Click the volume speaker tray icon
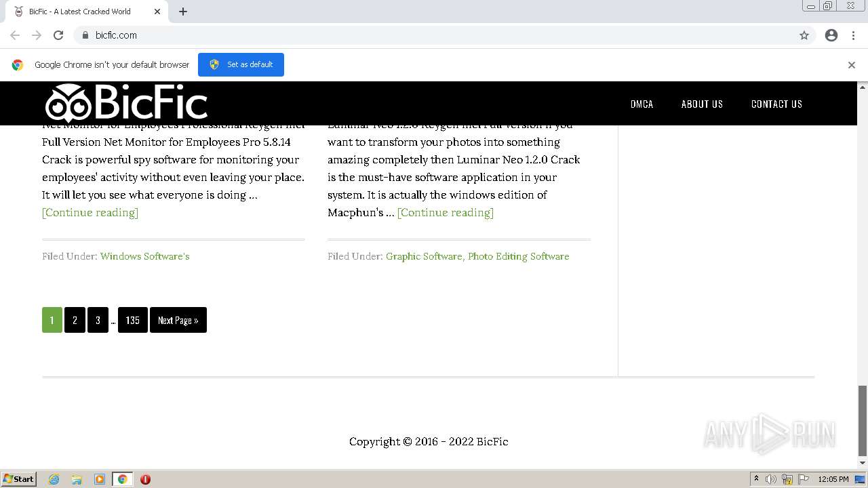 pos(771,479)
